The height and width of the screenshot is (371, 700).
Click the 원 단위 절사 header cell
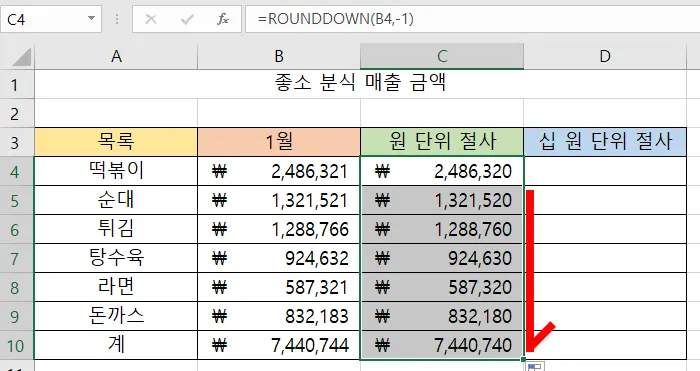point(442,142)
